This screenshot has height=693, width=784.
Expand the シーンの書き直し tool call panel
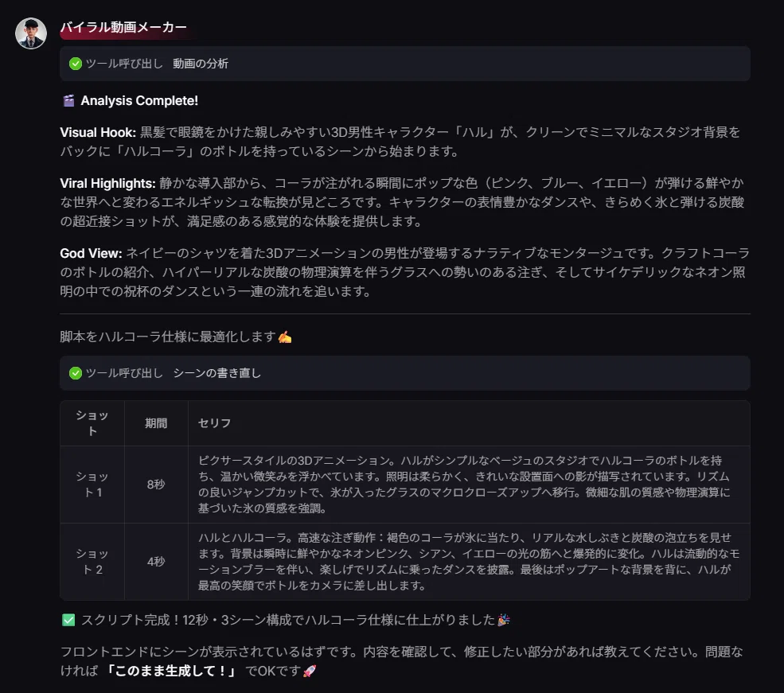tap(405, 373)
